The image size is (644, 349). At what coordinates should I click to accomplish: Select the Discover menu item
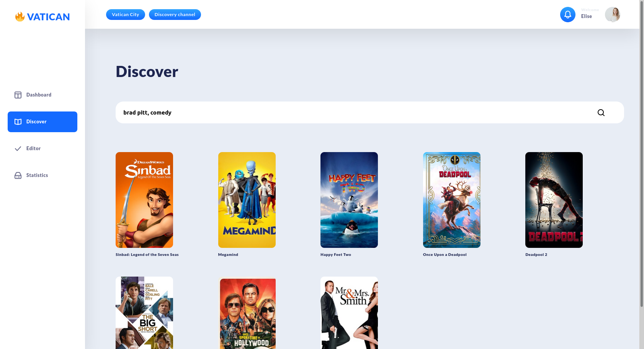point(42,122)
